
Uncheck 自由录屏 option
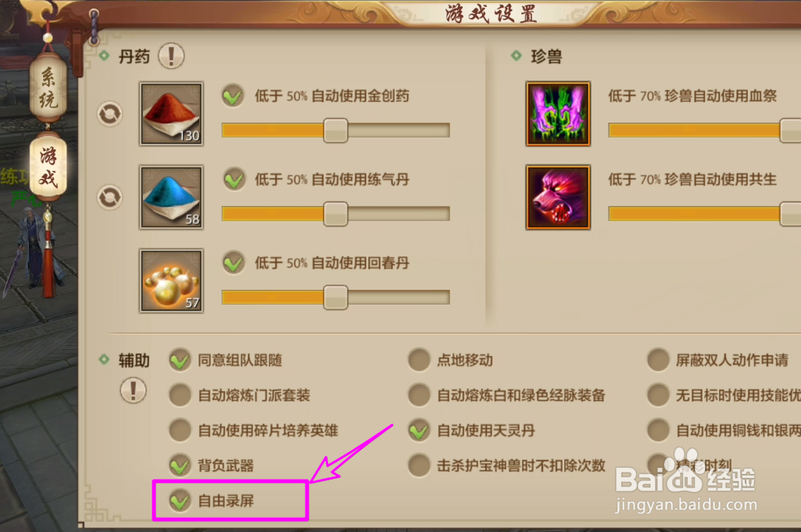(x=180, y=501)
